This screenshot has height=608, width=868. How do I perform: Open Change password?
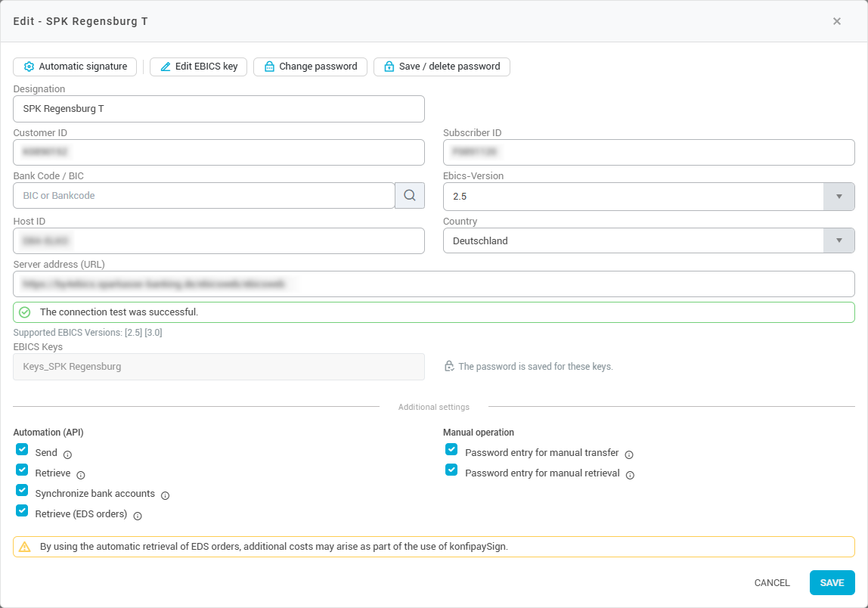[x=310, y=67]
